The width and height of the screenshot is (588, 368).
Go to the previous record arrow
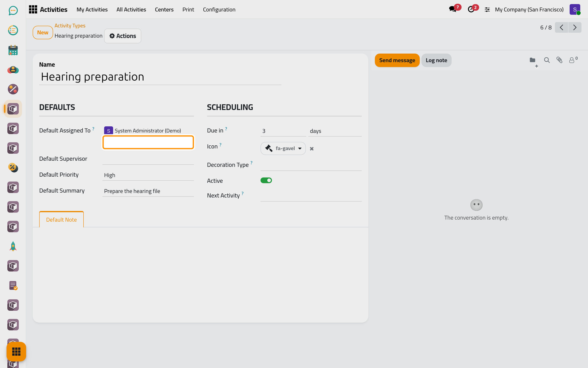click(x=561, y=27)
